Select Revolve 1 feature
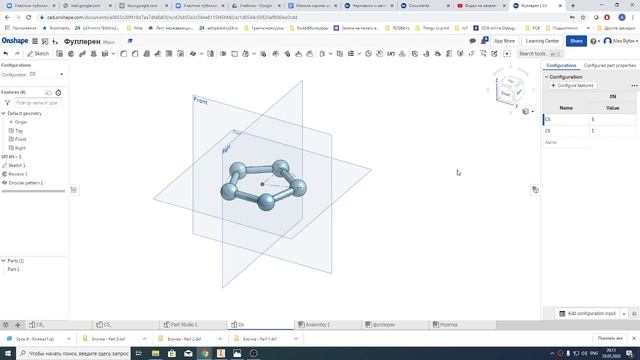This screenshot has height=360, width=640. [x=18, y=174]
